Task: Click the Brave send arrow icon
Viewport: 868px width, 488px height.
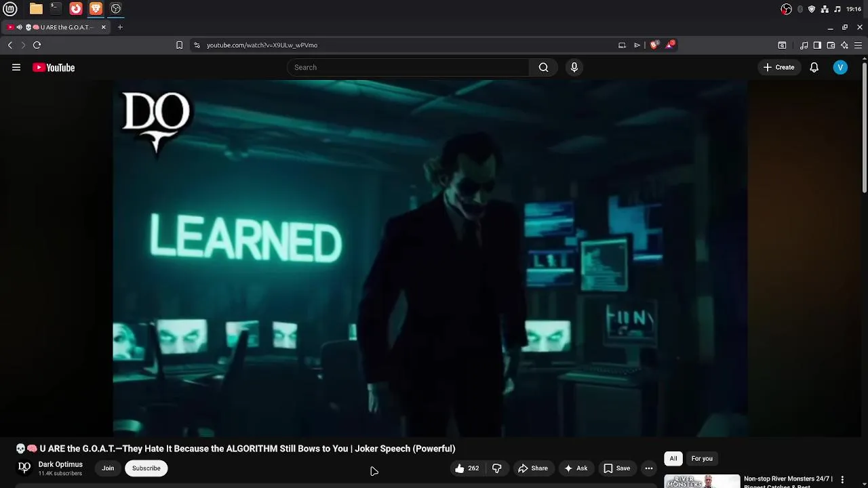Action: pyautogui.click(x=637, y=45)
